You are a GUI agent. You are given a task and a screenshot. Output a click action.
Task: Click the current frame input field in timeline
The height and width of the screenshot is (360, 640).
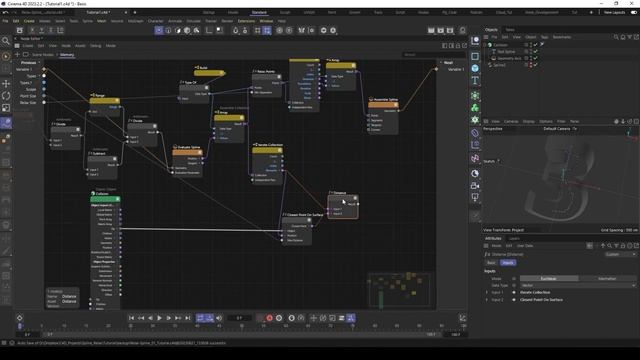coord(239,318)
